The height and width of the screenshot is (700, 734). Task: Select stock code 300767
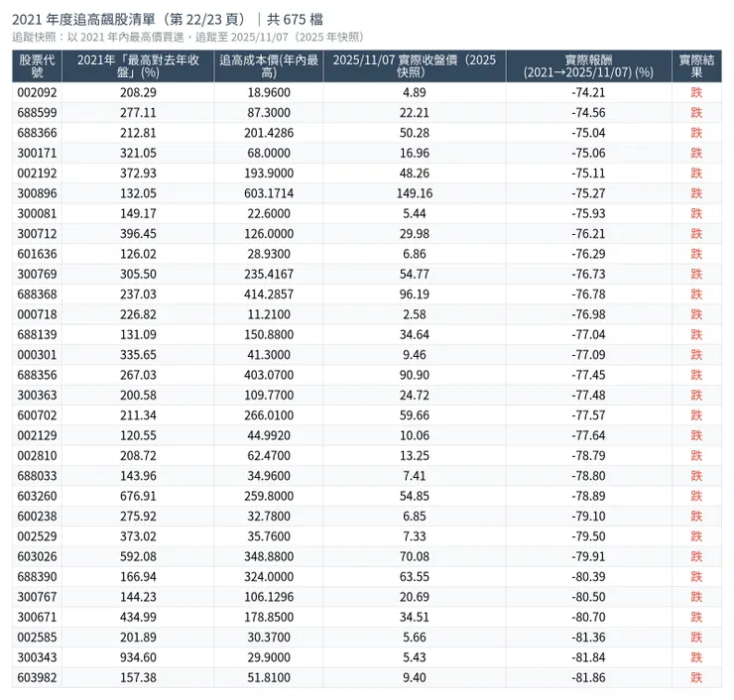[37, 597]
